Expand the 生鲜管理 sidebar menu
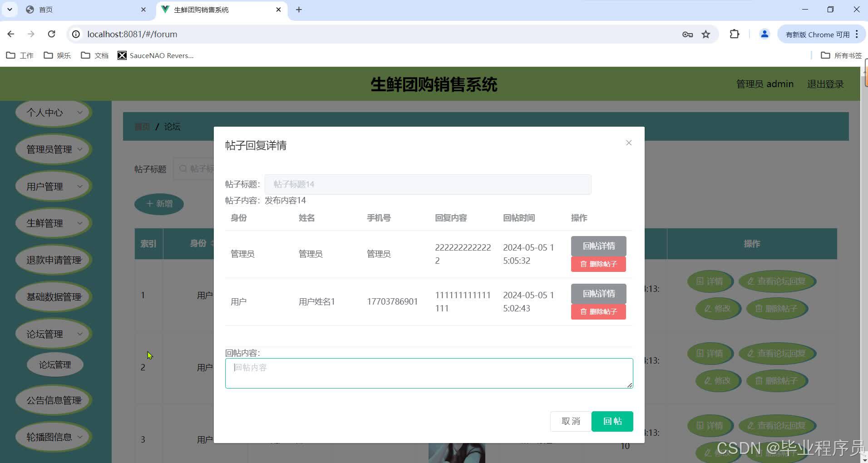The width and height of the screenshot is (868, 463). (54, 223)
